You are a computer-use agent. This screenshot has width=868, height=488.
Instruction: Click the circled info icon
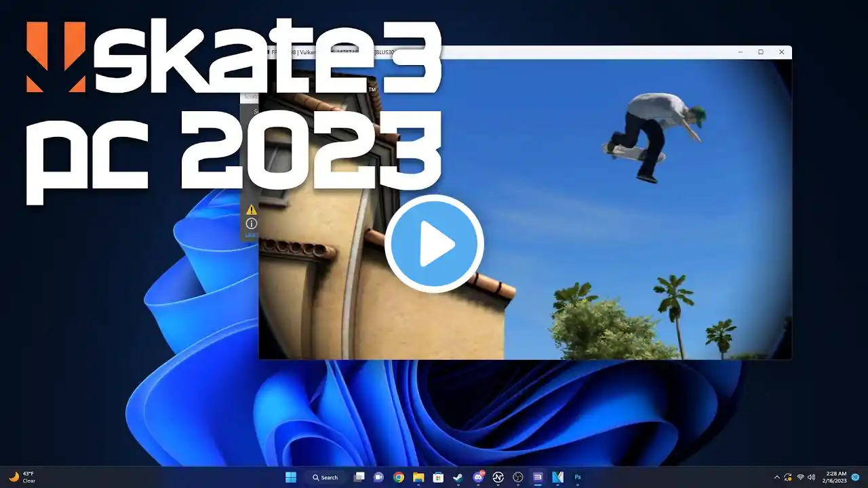point(252,223)
